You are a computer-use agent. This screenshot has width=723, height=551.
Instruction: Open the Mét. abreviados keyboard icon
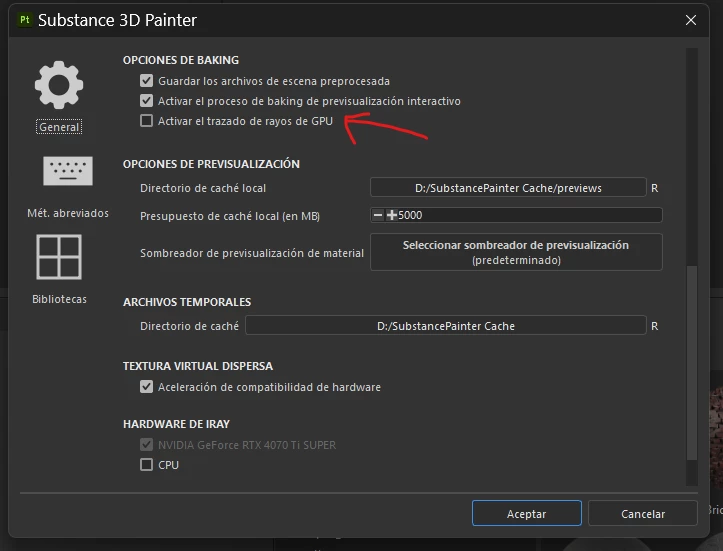[68, 171]
